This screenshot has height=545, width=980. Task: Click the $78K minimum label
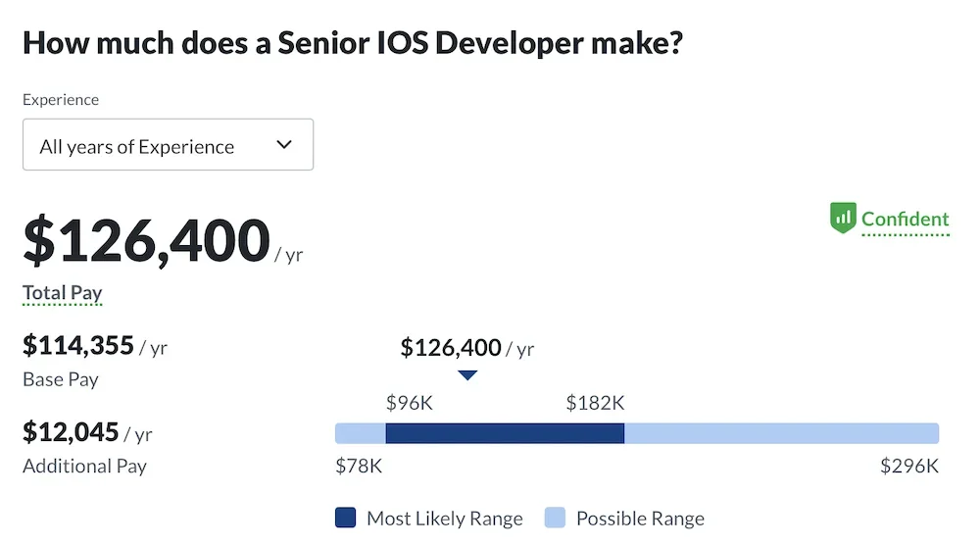[x=359, y=466]
